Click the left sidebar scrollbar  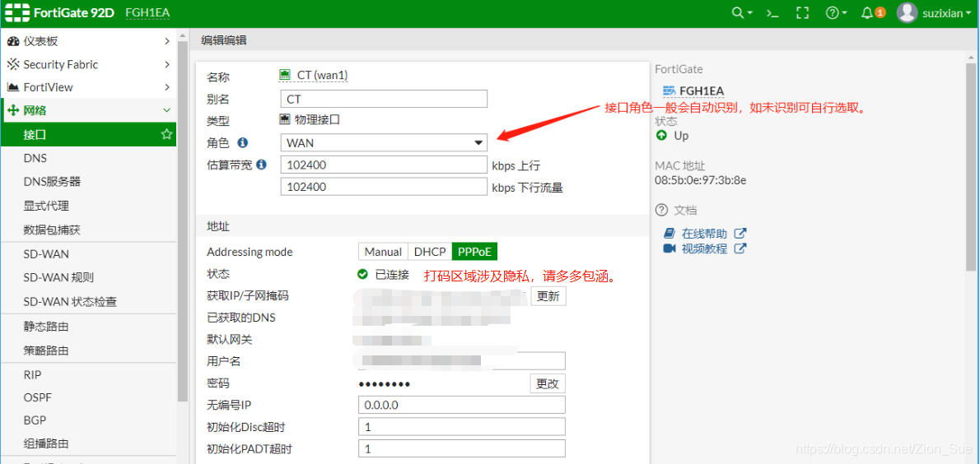point(183,221)
